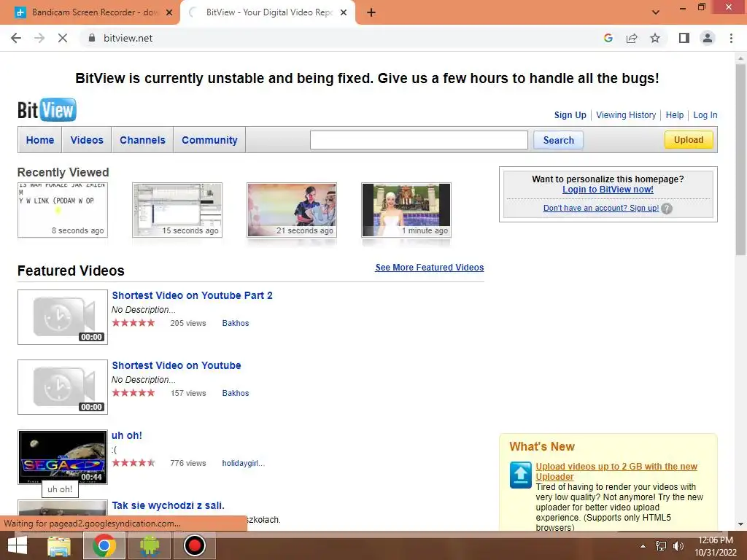747x560 pixels.
Task: Click the Chrome taskbar icon
Action: click(104, 545)
